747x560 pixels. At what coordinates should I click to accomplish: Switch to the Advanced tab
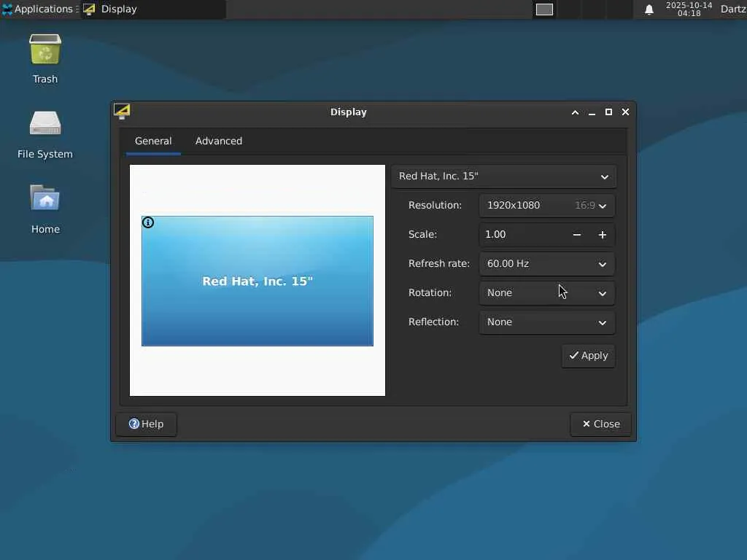click(219, 141)
